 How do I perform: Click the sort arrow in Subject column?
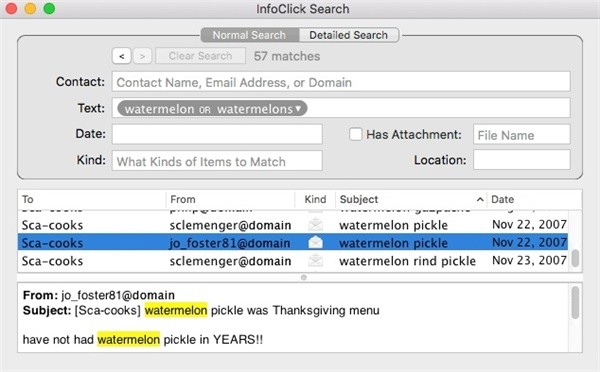click(480, 199)
